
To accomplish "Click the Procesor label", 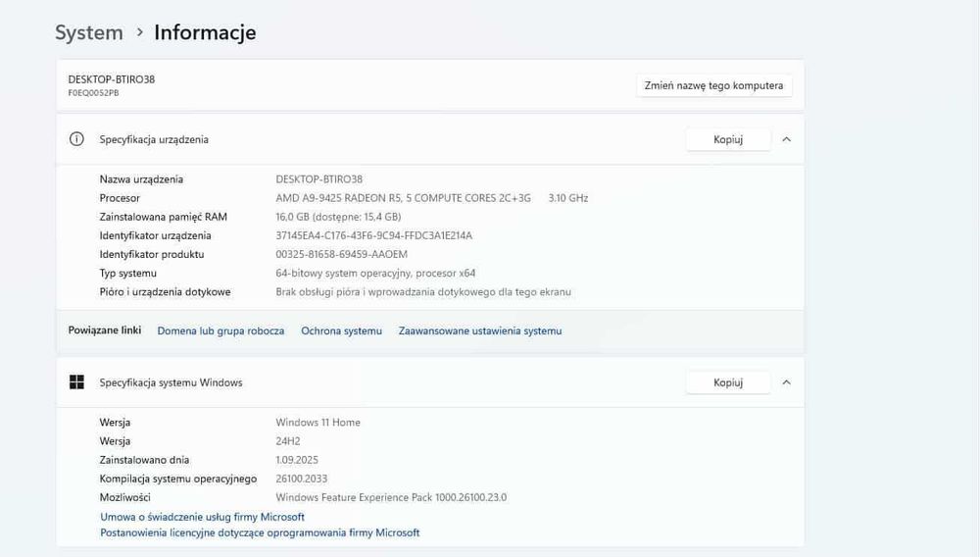I will [120, 198].
